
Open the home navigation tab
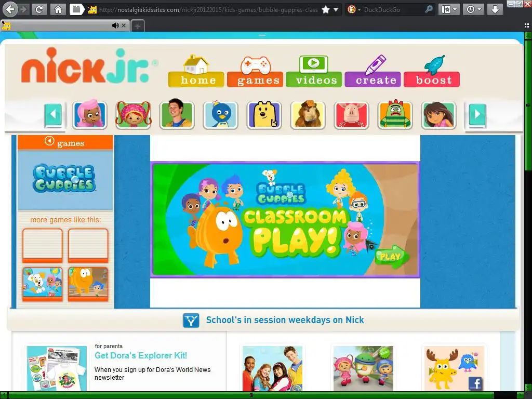coord(196,72)
